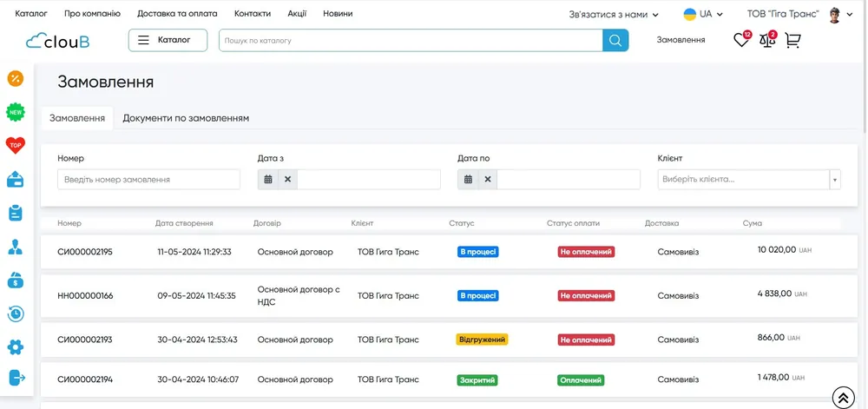
Task: Click the Дата по date input
Action: click(x=569, y=180)
